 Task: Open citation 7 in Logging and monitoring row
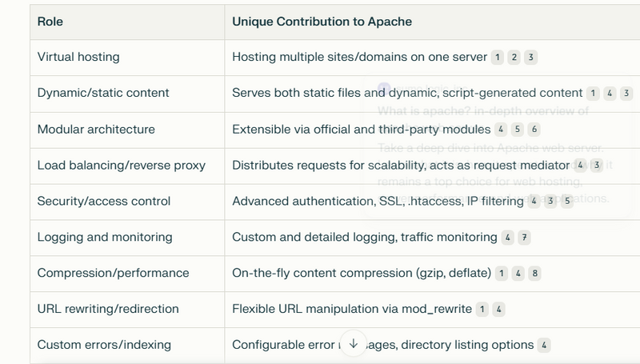[524, 238]
